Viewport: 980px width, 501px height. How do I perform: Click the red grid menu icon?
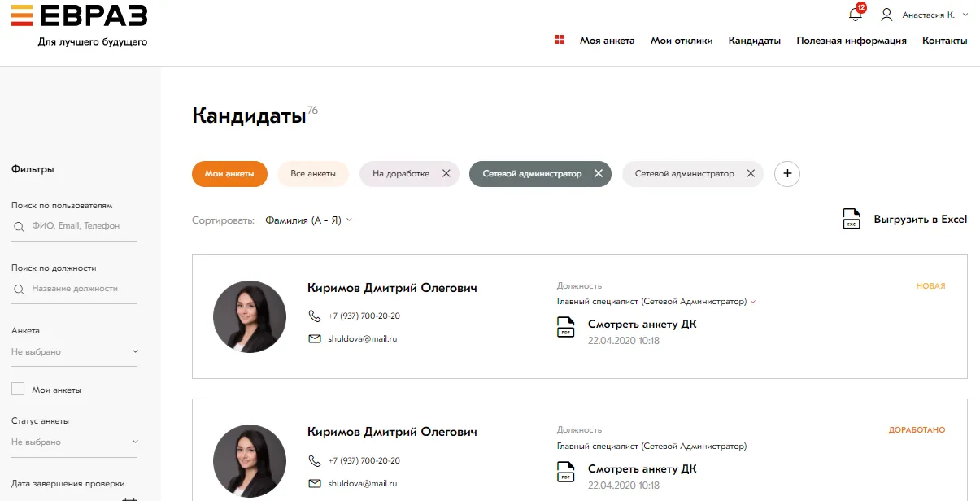[560, 40]
